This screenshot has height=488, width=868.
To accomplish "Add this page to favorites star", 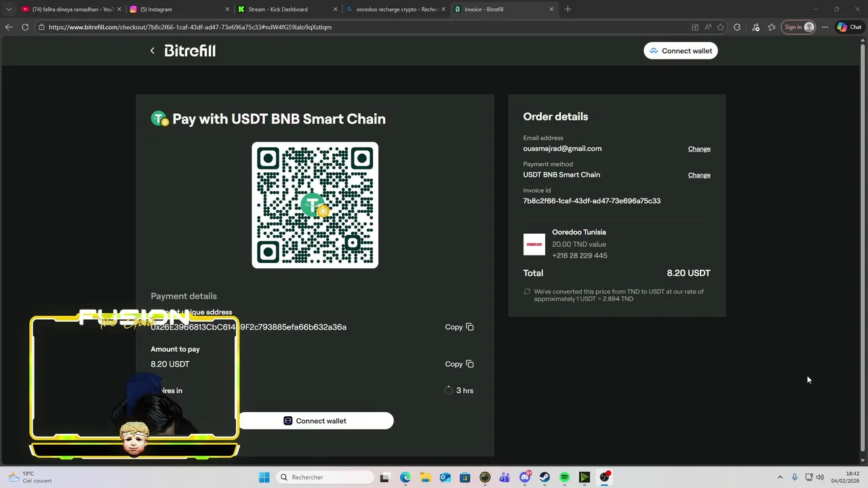I will pyautogui.click(x=720, y=27).
